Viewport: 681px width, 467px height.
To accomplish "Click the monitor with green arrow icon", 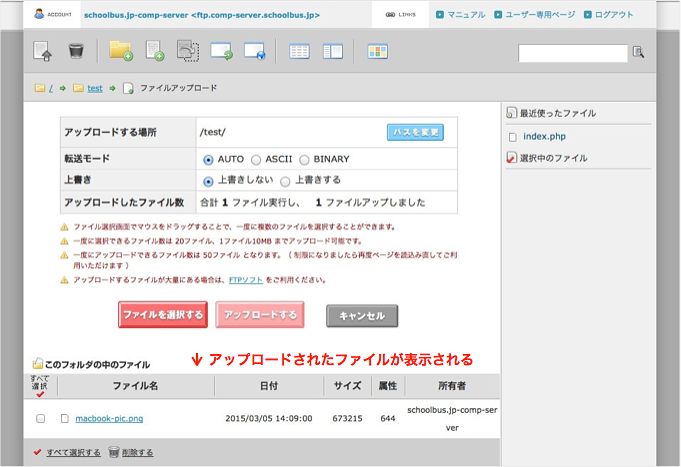I will (221, 51).
